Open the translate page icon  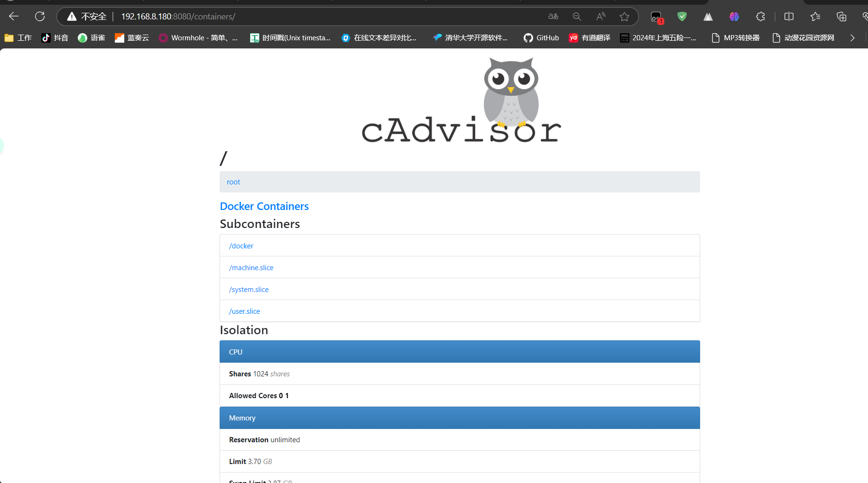click(553, 17)
